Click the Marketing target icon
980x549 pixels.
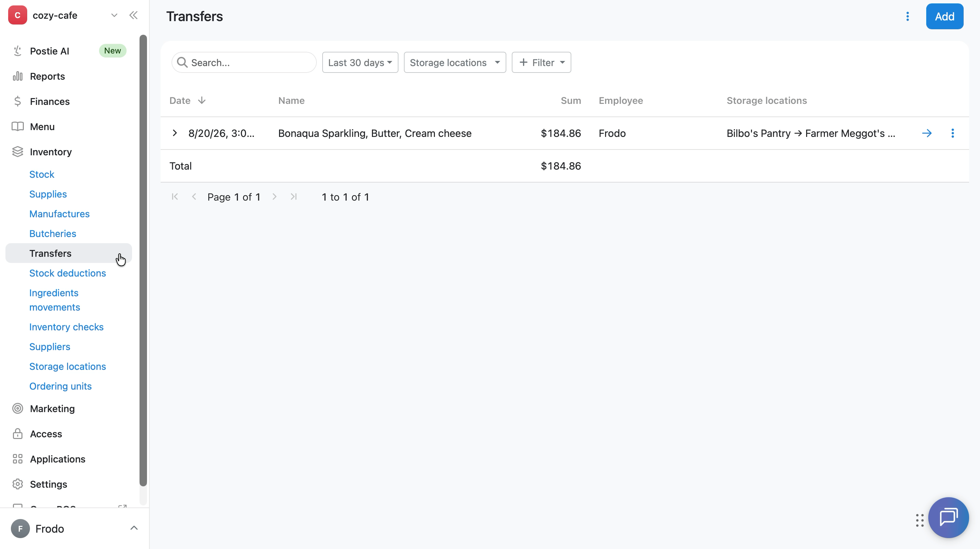[17, 408]
